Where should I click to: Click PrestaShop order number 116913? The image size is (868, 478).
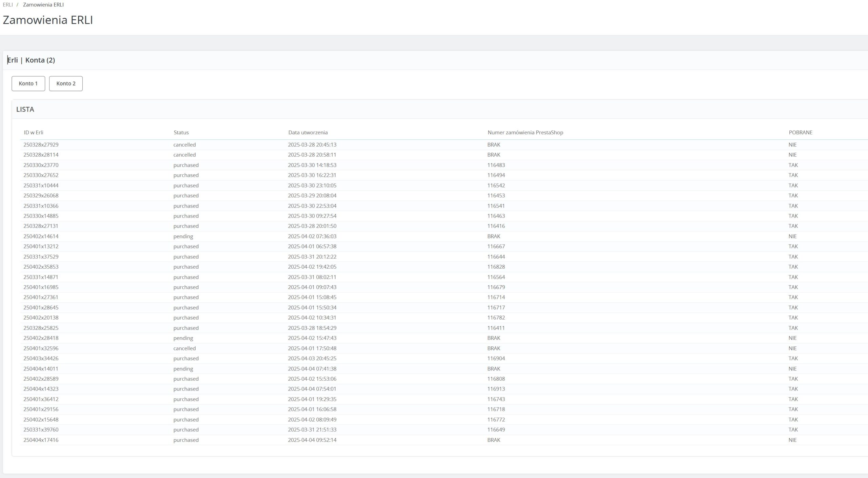(x=496, y=389)
